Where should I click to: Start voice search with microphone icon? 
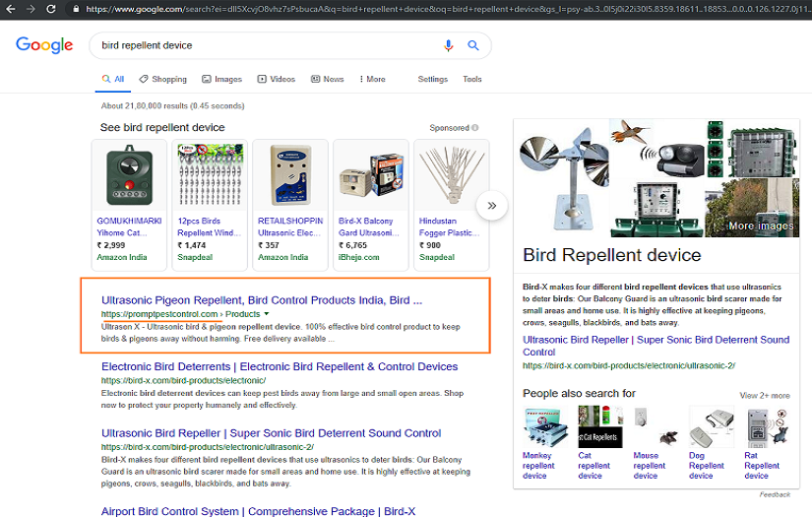point(449,45)
